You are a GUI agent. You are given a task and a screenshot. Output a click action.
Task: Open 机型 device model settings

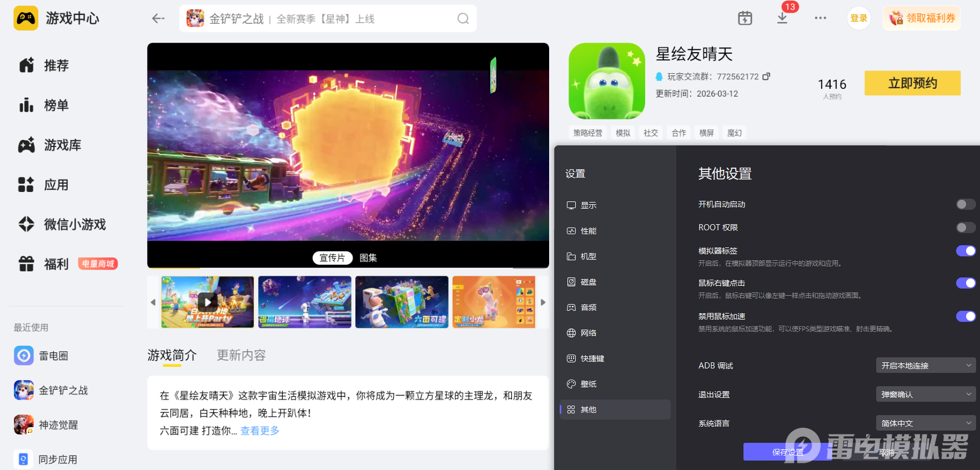click(615, 256)
